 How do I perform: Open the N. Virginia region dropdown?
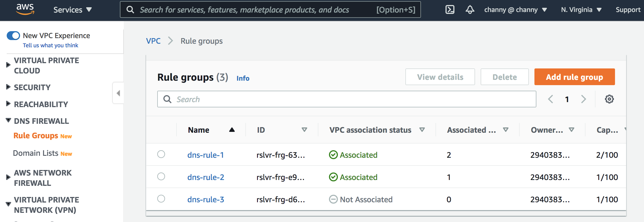[x=581, y=10]
